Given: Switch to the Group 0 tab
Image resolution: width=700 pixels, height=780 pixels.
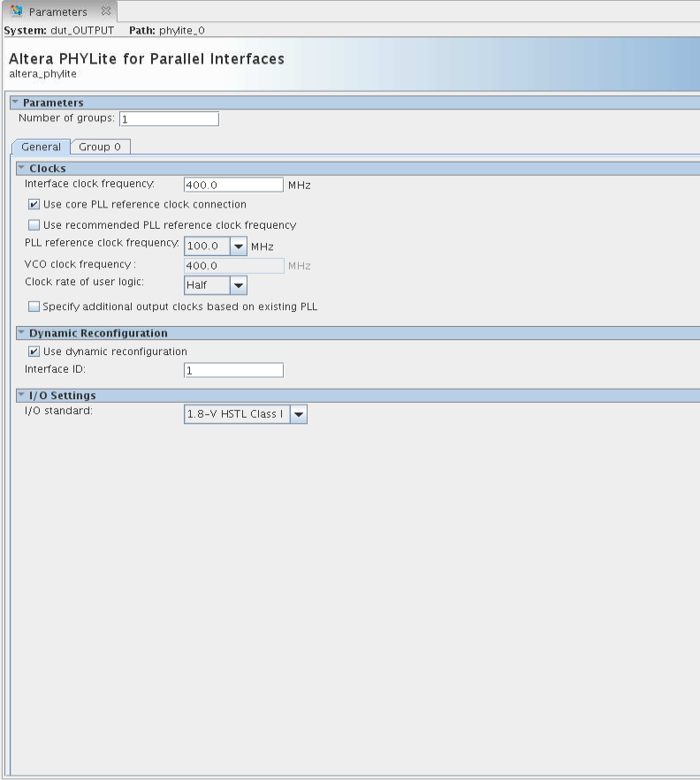Looking at the screenshot, I should [100, 147].
